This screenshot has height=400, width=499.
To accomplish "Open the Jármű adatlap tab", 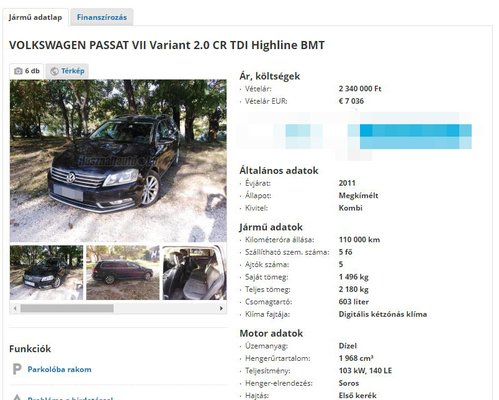I will tap(35, 17).
